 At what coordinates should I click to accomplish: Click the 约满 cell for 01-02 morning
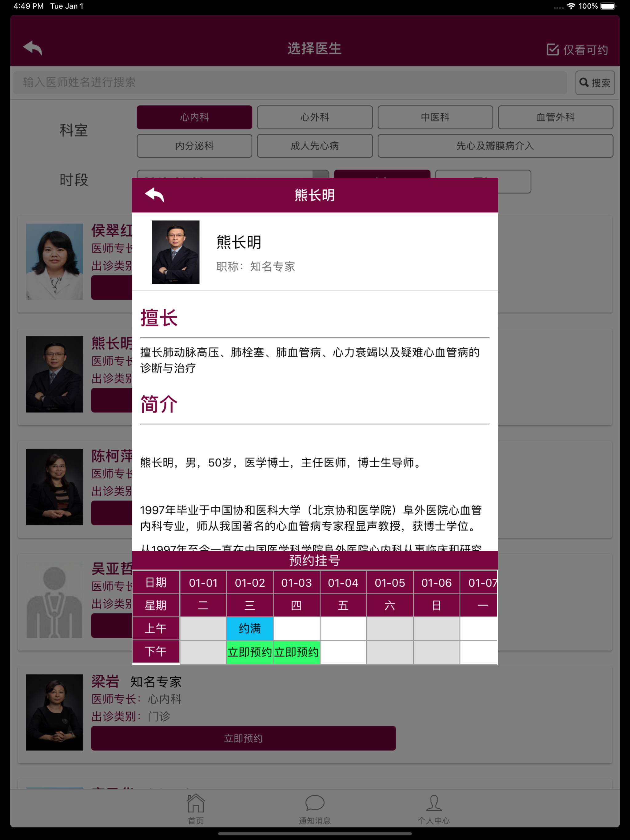pos(250,628)
